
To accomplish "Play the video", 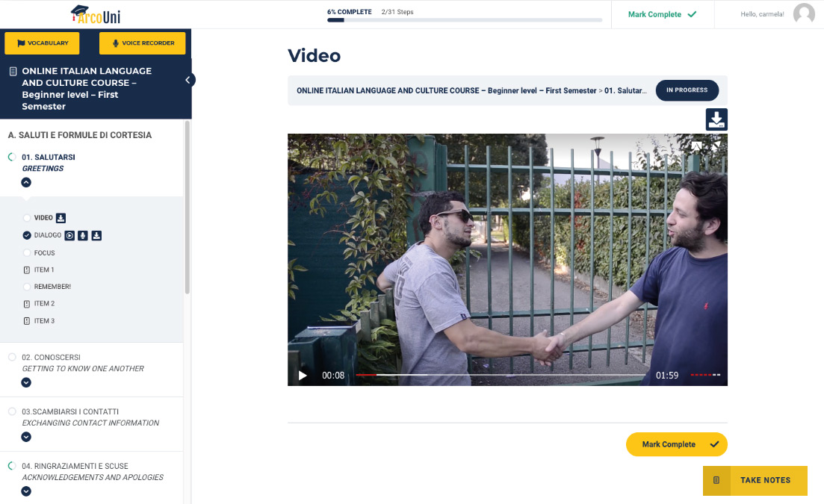I will (303, 376).
